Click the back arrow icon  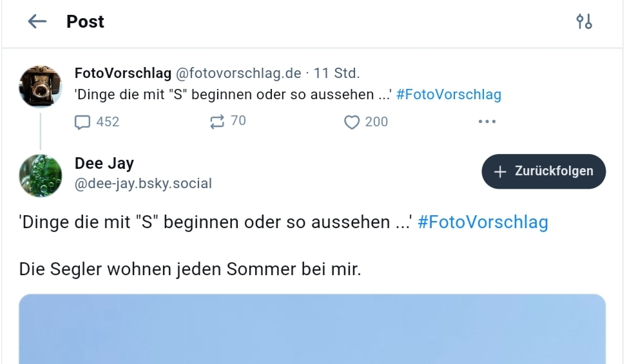tap(37, 21)
